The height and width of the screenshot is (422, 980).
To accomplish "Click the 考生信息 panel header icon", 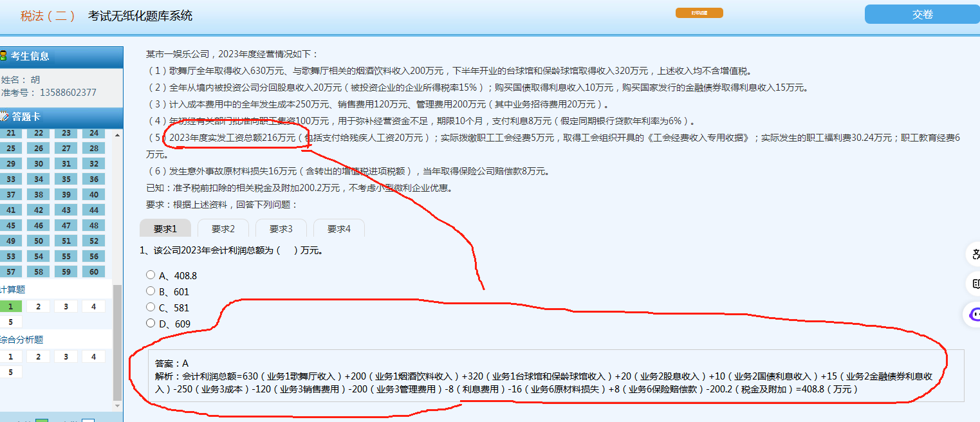I will [3, 56].
